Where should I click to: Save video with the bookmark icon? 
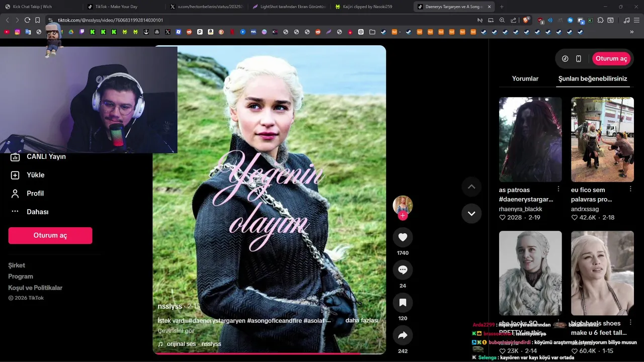point(403,303)
